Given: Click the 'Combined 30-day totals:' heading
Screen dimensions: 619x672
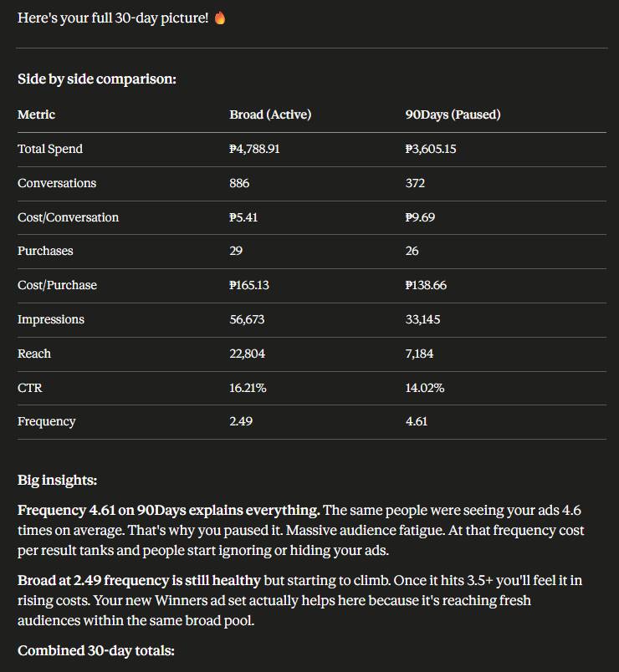Looking at the screenshot, I should tap(96, 650).
